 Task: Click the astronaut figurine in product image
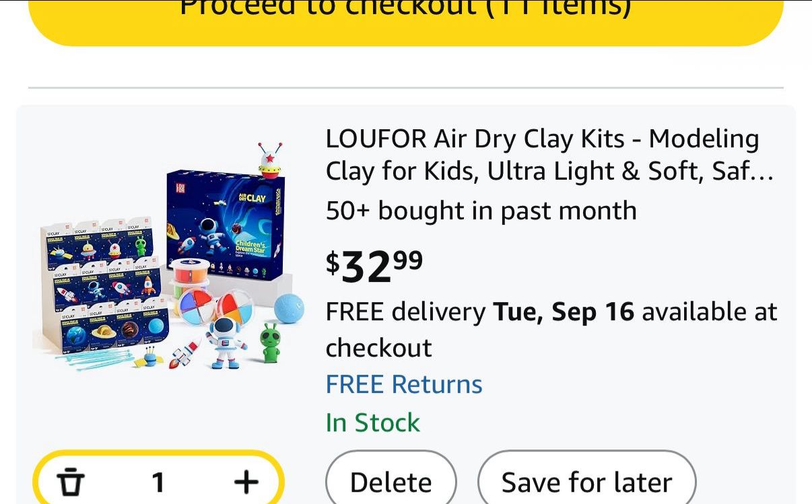pos(227,341)
